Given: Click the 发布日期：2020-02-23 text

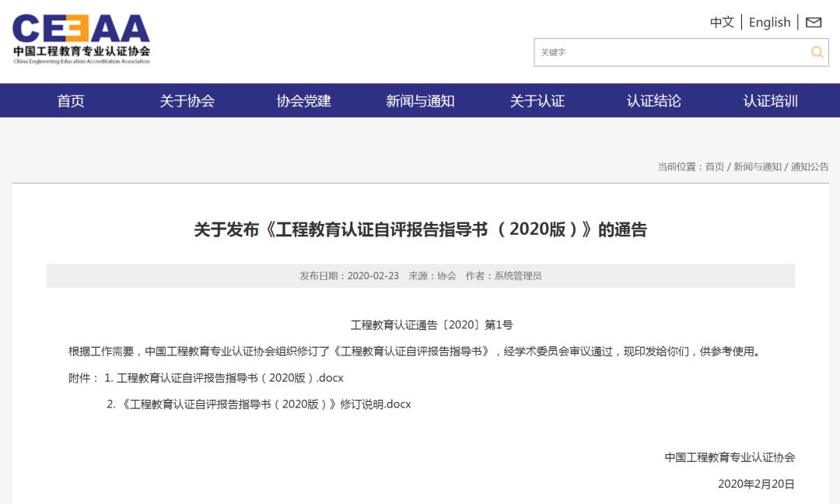Looking at the screenshot, I should (x=349, y=276).
